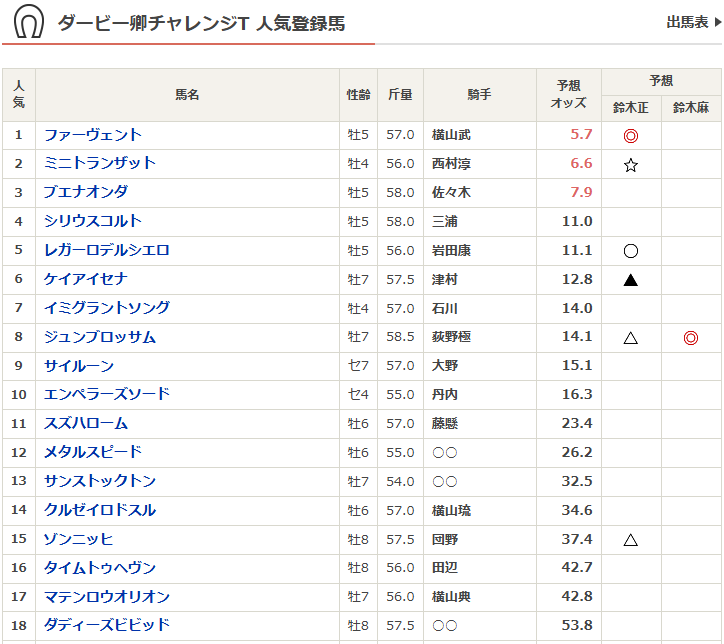
Task: Open horse page for マテンロウオリオン
Action: (x=107, y=597)
